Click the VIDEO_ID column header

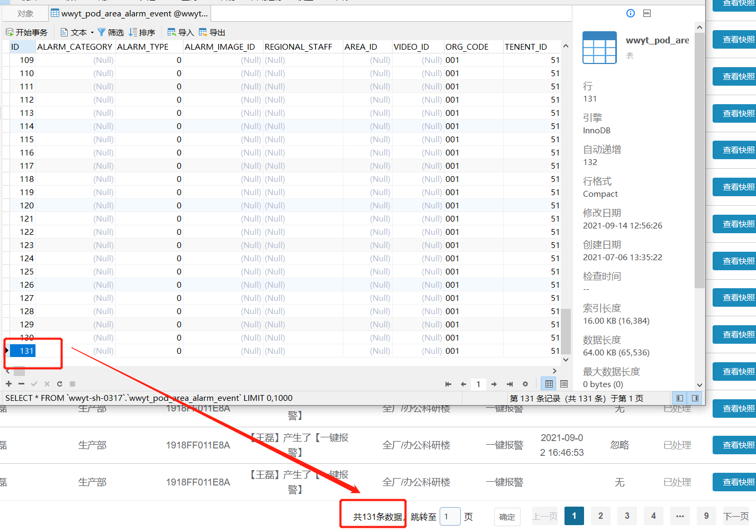[418, 47]
